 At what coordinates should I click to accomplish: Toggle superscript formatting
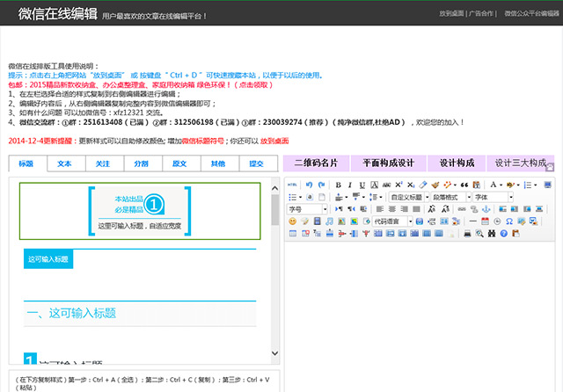[x=398, y=185]
